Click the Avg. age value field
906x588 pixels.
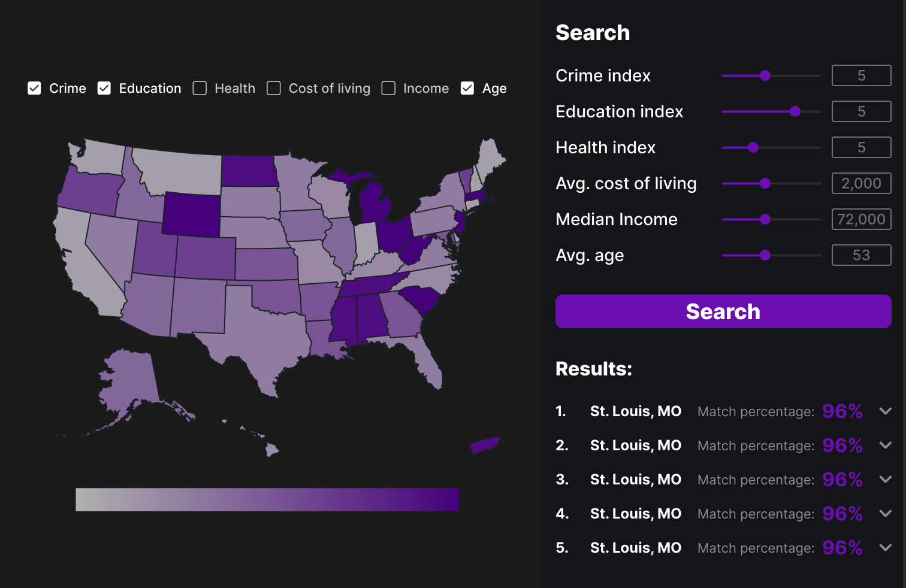(861, 255)
